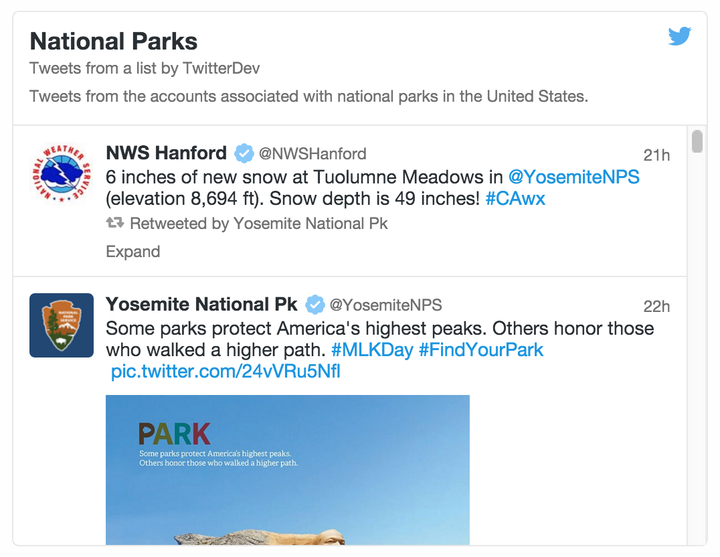Click the Yosemite National Pk avatar
The height and width of the screenshot is (557, 720).
click(61, 324)
